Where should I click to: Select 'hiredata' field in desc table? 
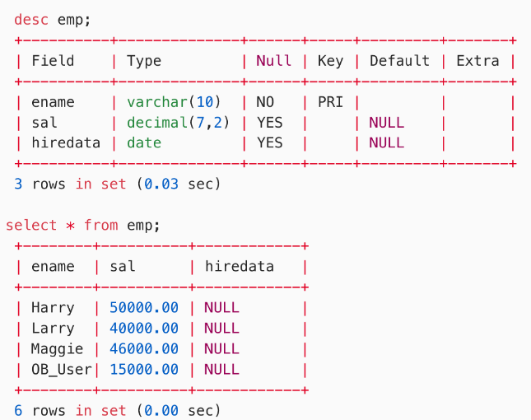[x=66, y=143]
